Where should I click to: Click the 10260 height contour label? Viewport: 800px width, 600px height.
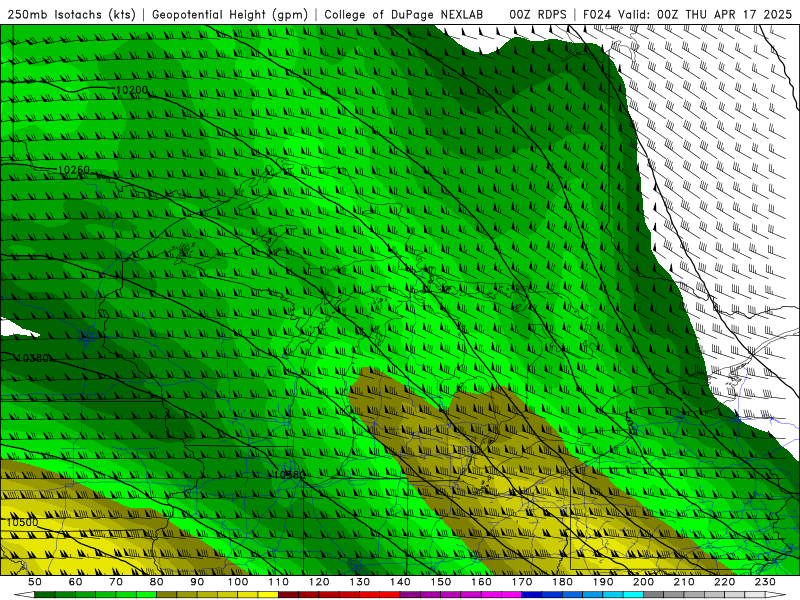(74, 170)
